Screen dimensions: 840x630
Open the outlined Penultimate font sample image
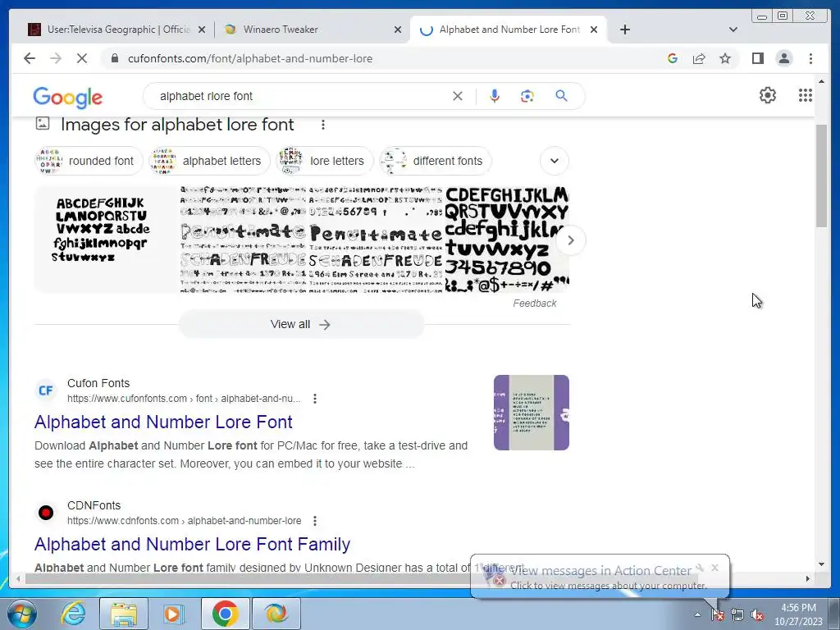click(x=243, y=240)
